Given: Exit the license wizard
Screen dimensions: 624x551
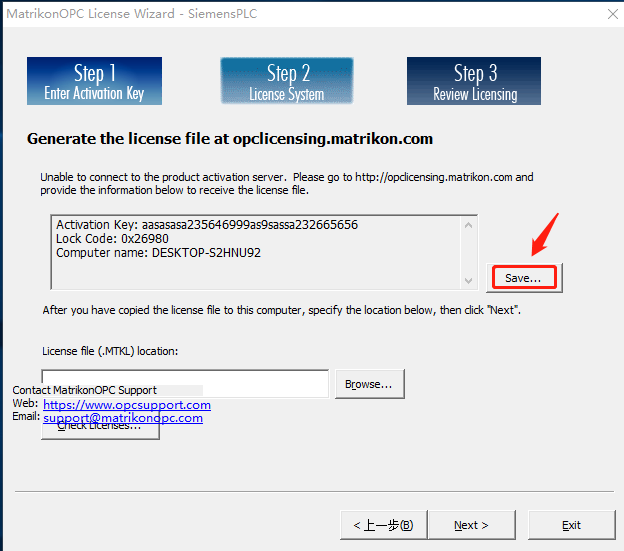Looking at the screenshot, I should [x=571, y=525].
